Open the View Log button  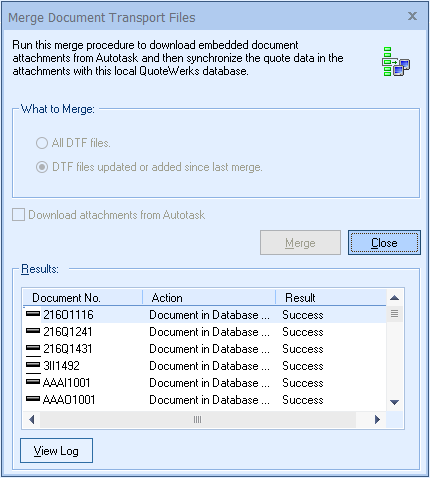56,451
